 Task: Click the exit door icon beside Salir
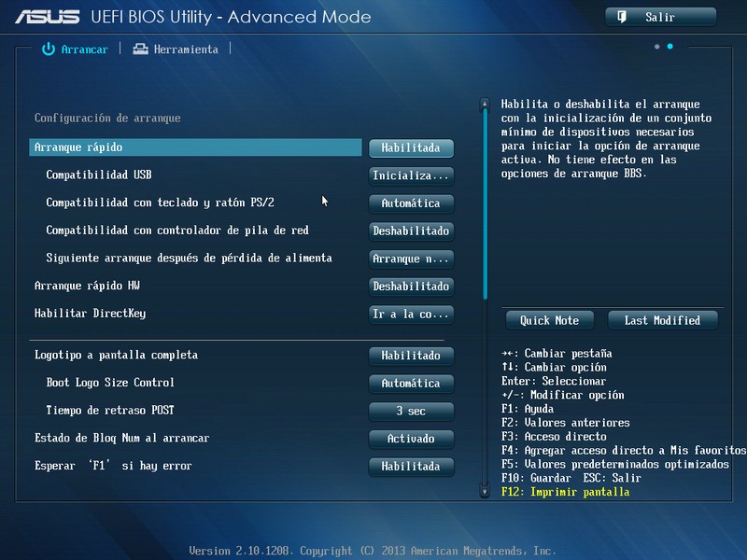pos(622,17)
